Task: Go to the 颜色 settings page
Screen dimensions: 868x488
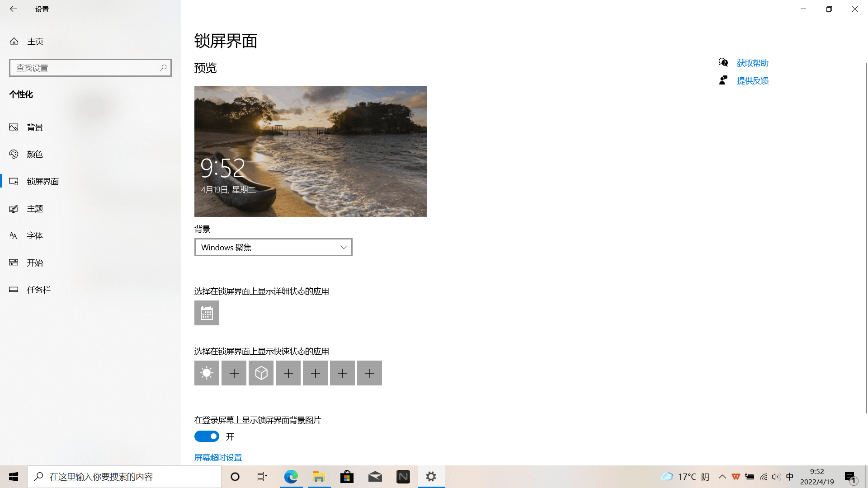Action: click(x=35, y=155)
